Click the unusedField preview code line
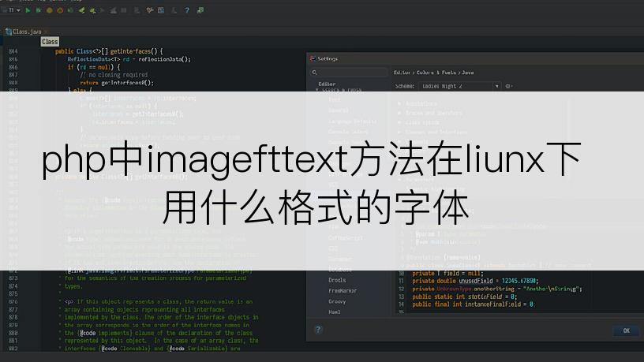The image size is (644, 362). tap(475, 281)
